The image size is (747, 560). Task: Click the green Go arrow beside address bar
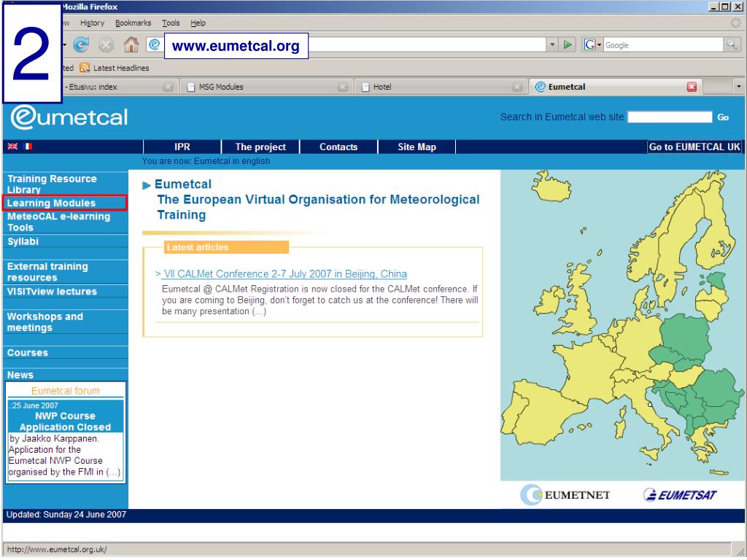coord(568,44)
